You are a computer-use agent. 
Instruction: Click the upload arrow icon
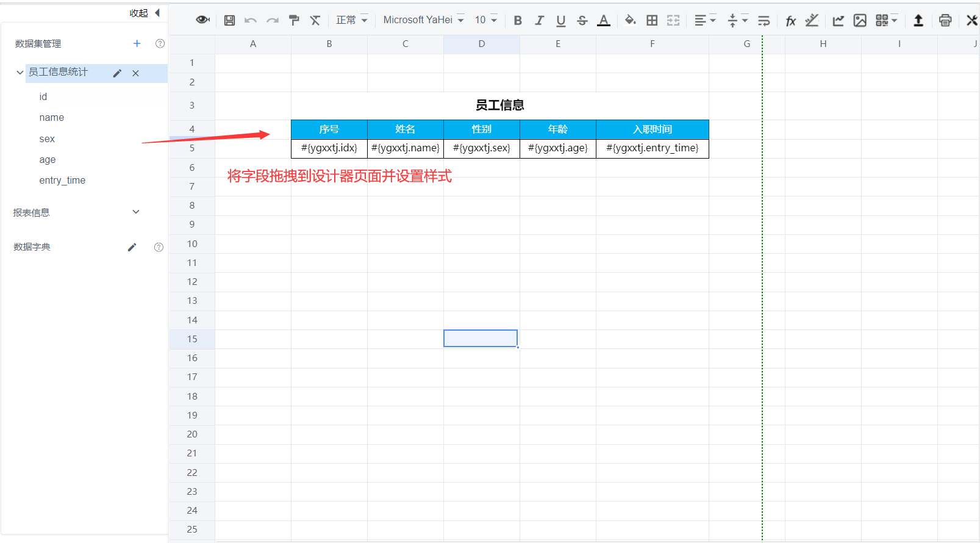[x=918, y=20]
